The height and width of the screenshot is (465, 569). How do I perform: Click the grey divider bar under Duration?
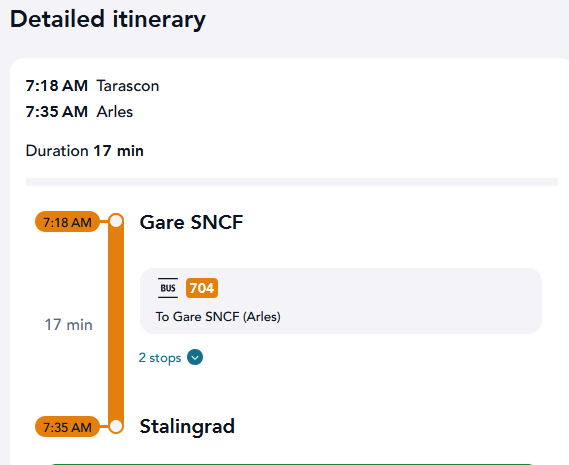292,182
